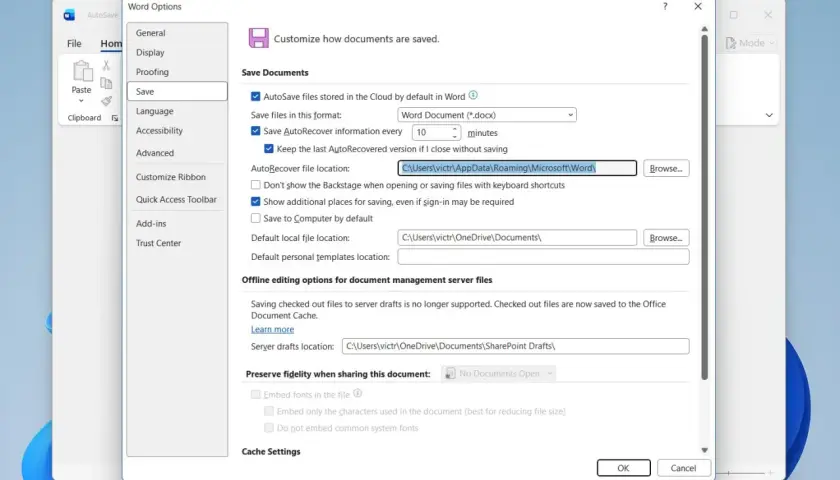Select the Save options category
The height and width of the screenshot is (480, 840).
point(177,92)
